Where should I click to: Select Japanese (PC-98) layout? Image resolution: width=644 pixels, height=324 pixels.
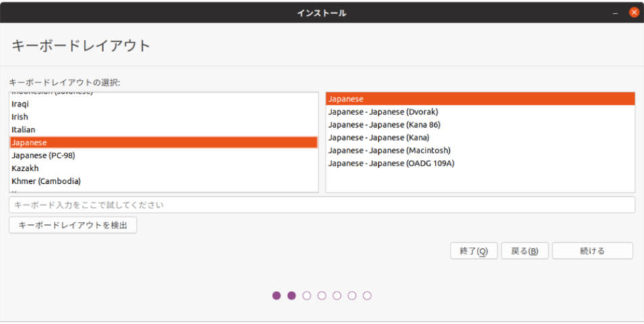tap(164, 155)
